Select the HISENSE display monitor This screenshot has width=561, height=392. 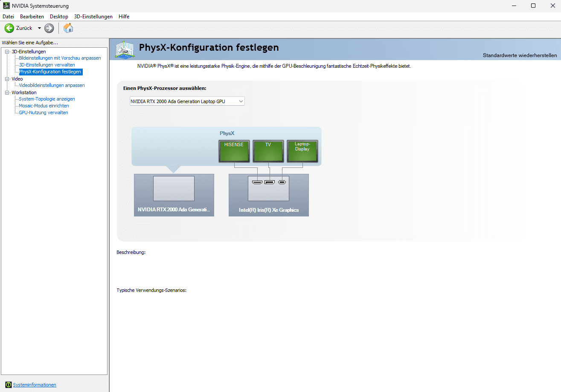coord(234,151)
